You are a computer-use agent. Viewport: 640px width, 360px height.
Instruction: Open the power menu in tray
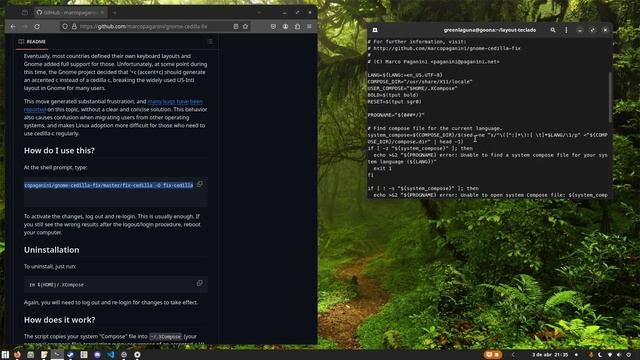[629, 355]
